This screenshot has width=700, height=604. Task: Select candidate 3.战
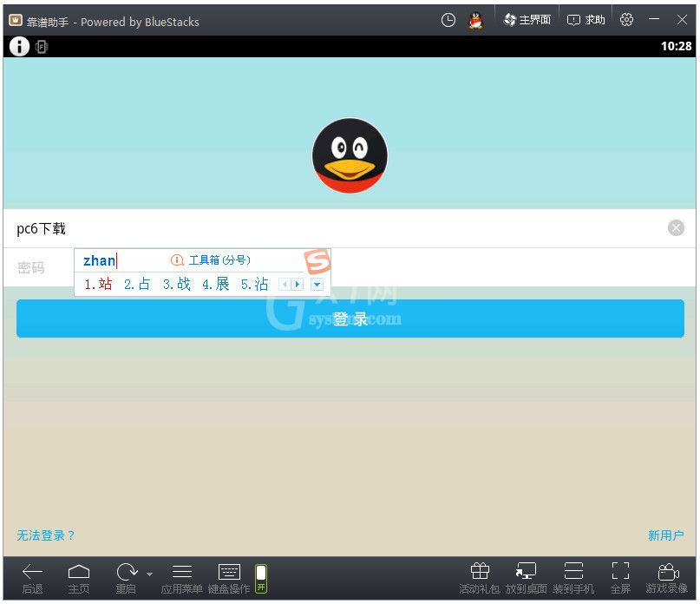point(177,284)
